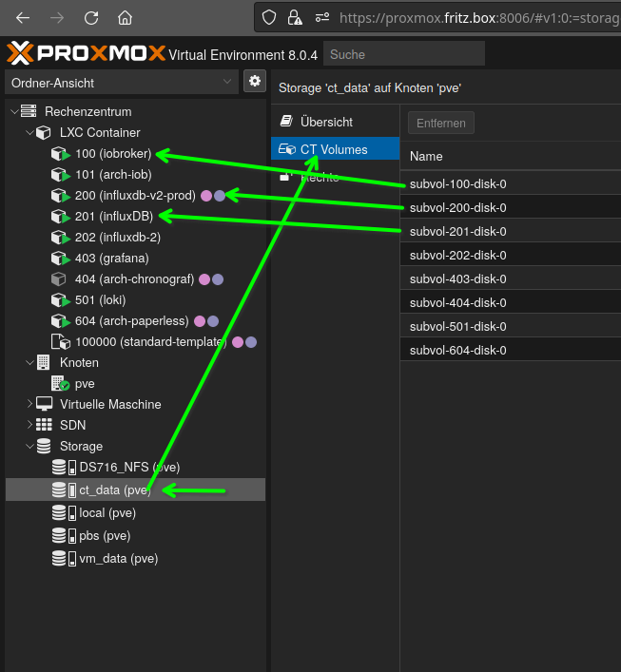Open tree settings gear button
The image size is (621, 672).
255,81
